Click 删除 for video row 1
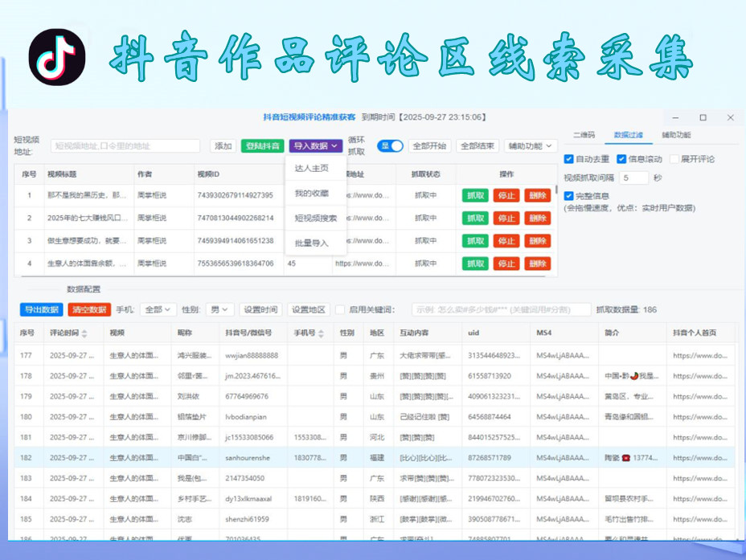746x560 pixels. 538,195
